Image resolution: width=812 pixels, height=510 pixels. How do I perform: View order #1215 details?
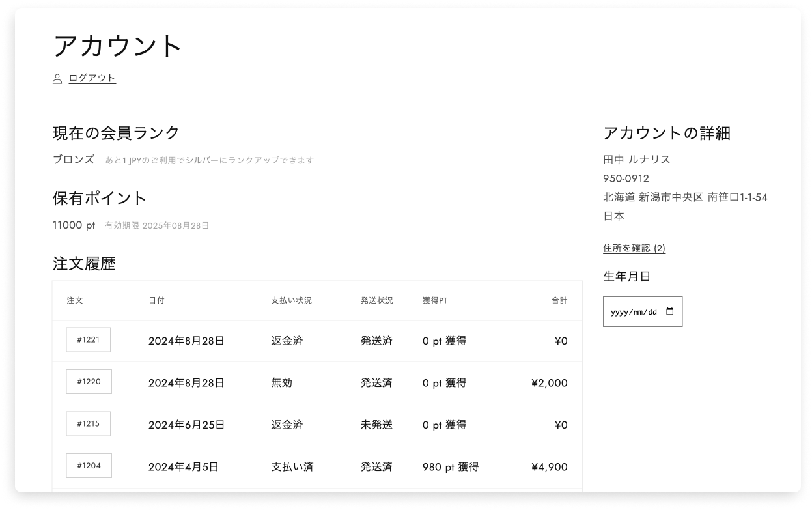click(88, 423)
